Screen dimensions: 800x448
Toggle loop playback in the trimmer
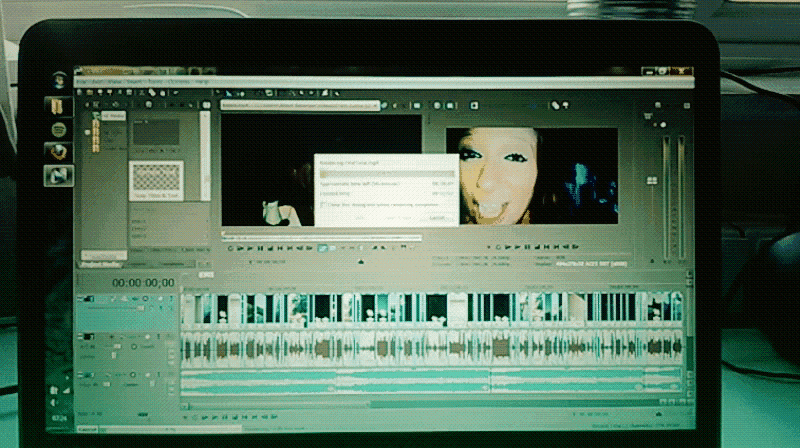point(231,248)
